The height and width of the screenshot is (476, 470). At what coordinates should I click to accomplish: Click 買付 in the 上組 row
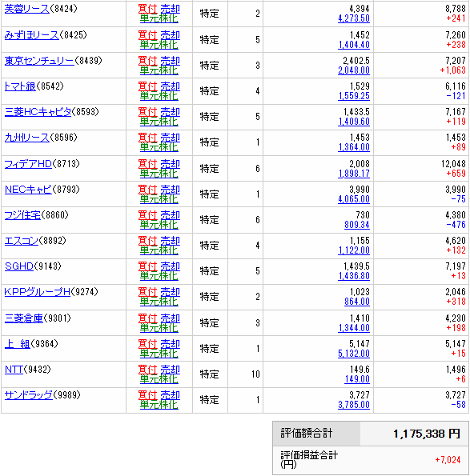pos(147,344)
